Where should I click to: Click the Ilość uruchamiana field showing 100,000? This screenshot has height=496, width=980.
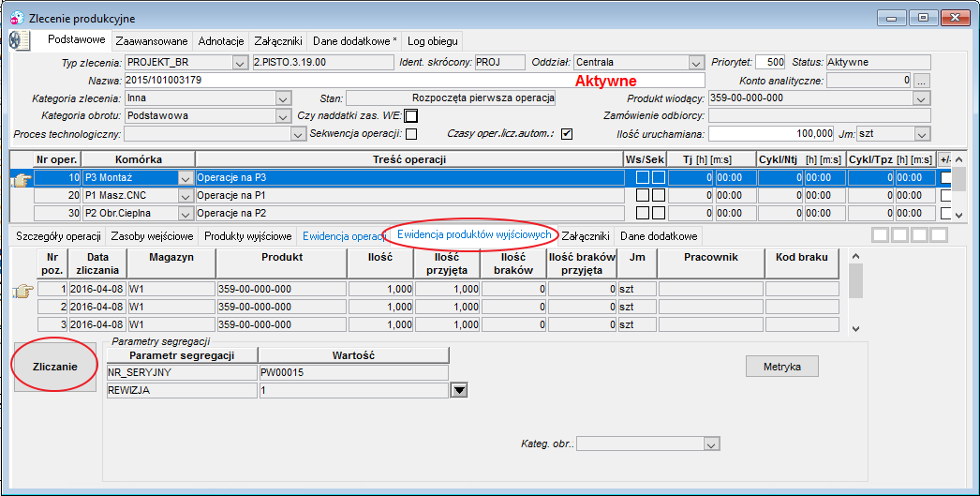772,134
